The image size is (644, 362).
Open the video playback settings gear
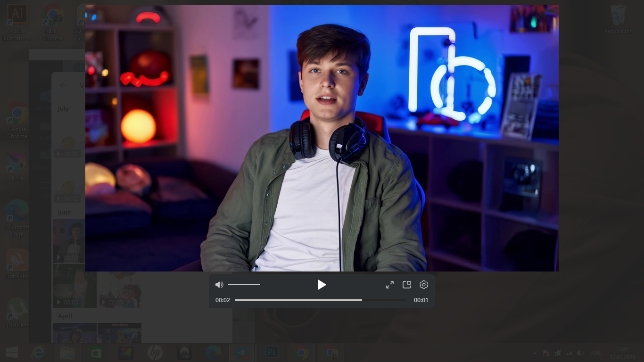pyautogui.click(x=424, y=285)
